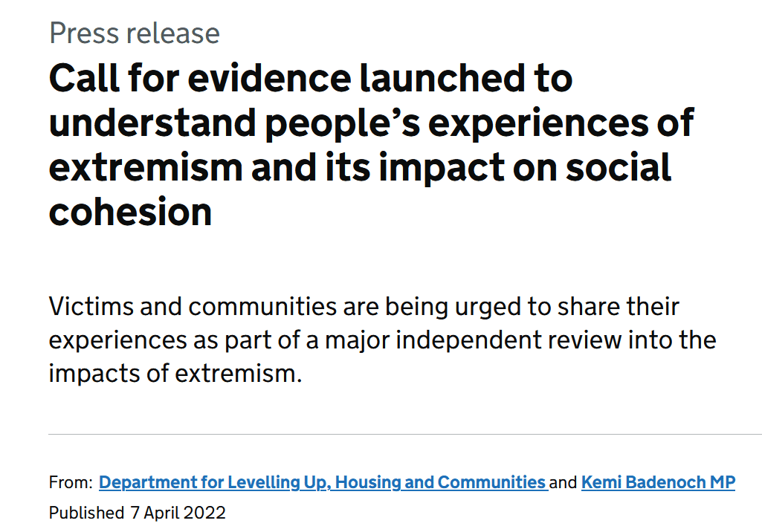Click the 'and' between the two links
This screenshot has height=532, width=762.
point(564,483)
